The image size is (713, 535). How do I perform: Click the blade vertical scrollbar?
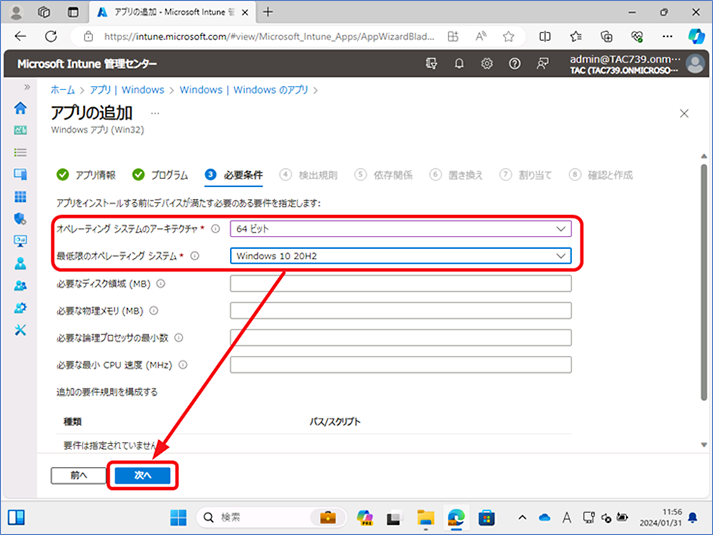(704, 282)
